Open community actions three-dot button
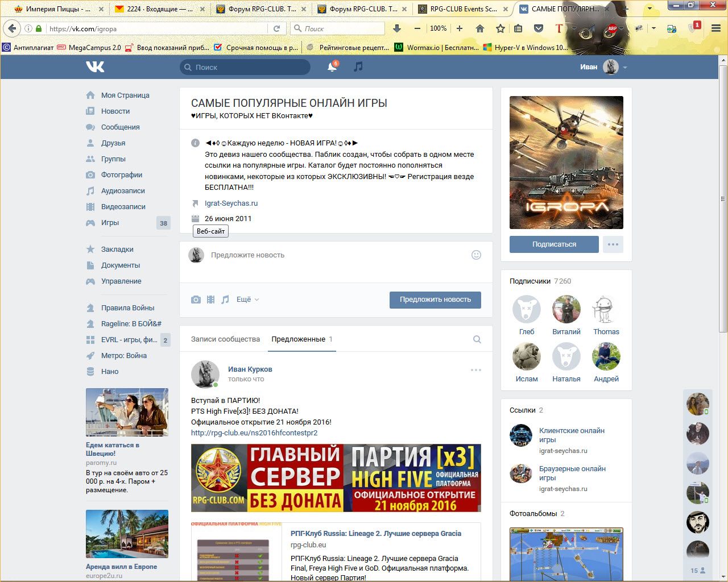This screenshot has height=582, width=728. [613, 244]
